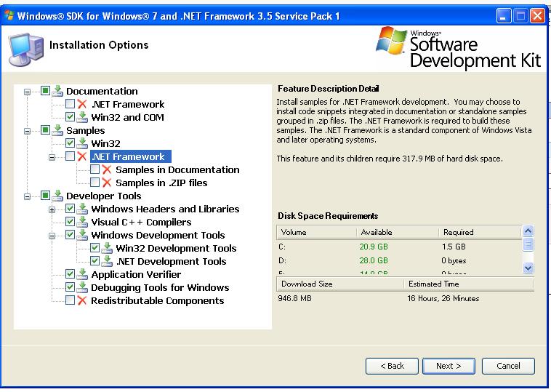Uncheck the .NET Development Tools checkbox

click(x=94, y=260)
